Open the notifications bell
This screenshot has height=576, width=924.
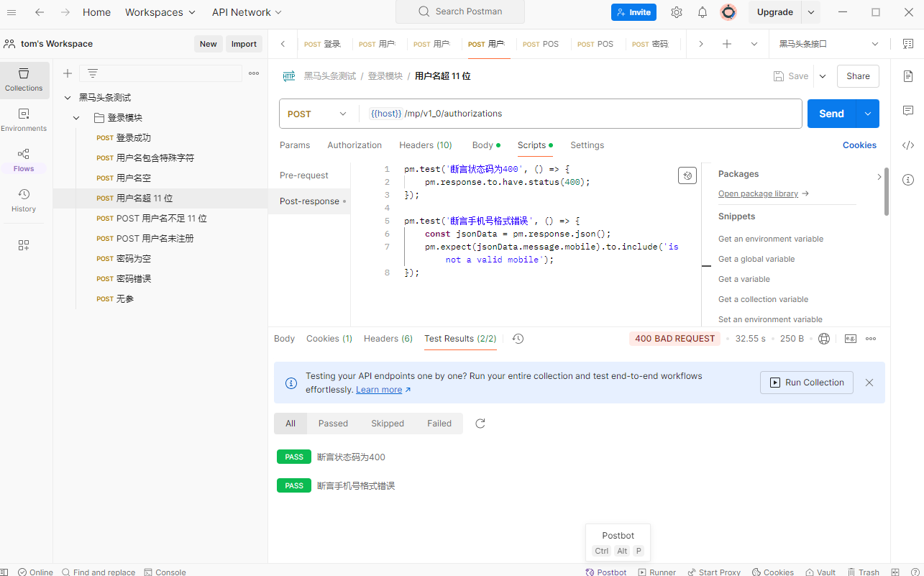click(703, 12)
